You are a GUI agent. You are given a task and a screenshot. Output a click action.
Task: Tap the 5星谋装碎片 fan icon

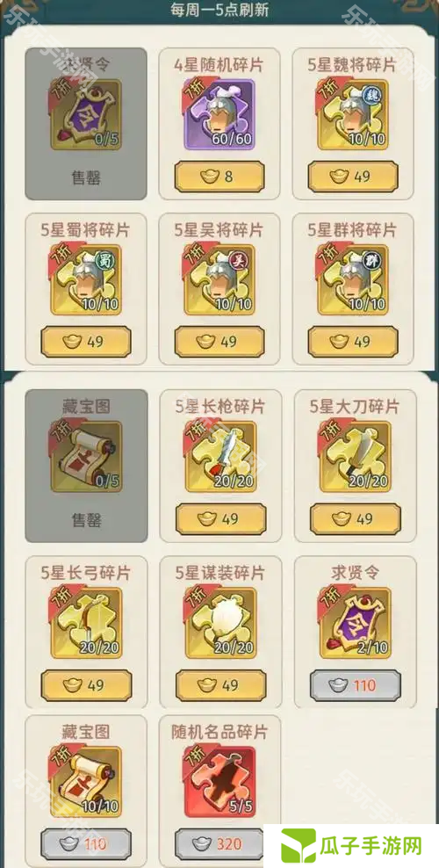pyautogui.click(x=220, y=623)
